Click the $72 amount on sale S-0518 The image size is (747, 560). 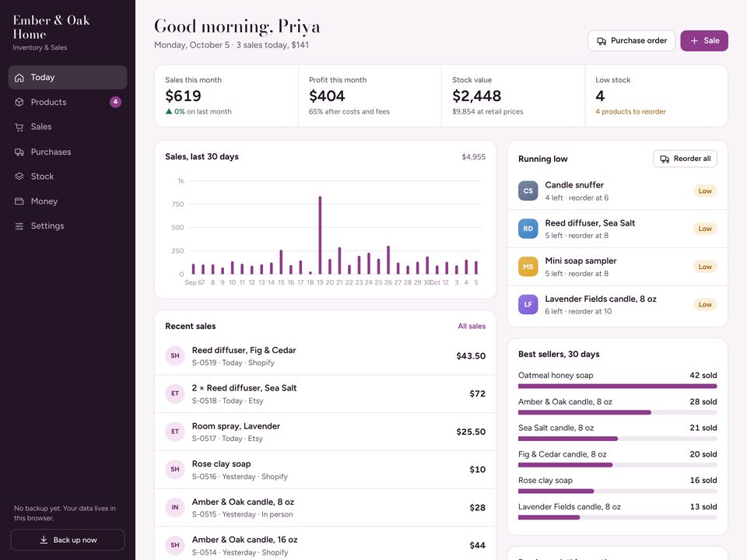(x=477, y=394)
